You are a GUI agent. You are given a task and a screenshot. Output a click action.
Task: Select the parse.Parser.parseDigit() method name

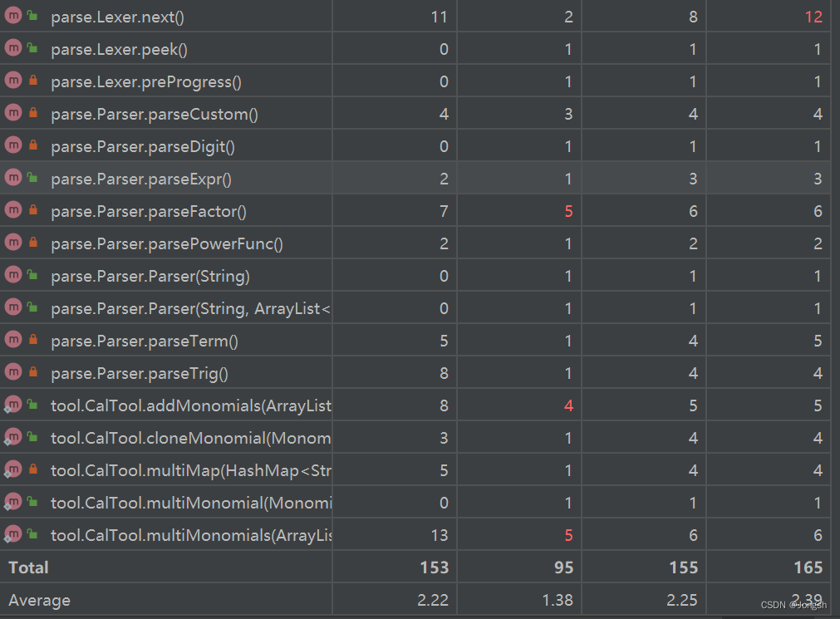[x=143, y=147]
